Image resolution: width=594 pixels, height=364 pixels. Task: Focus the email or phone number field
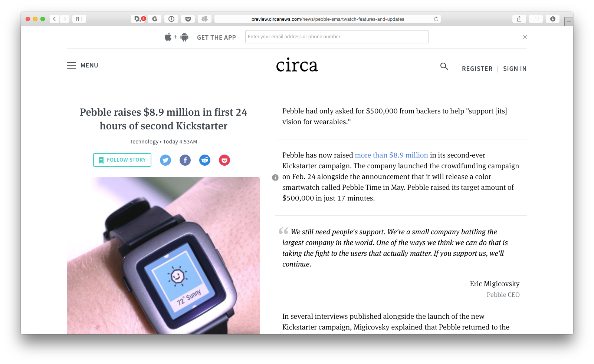(x=337, y=37)
